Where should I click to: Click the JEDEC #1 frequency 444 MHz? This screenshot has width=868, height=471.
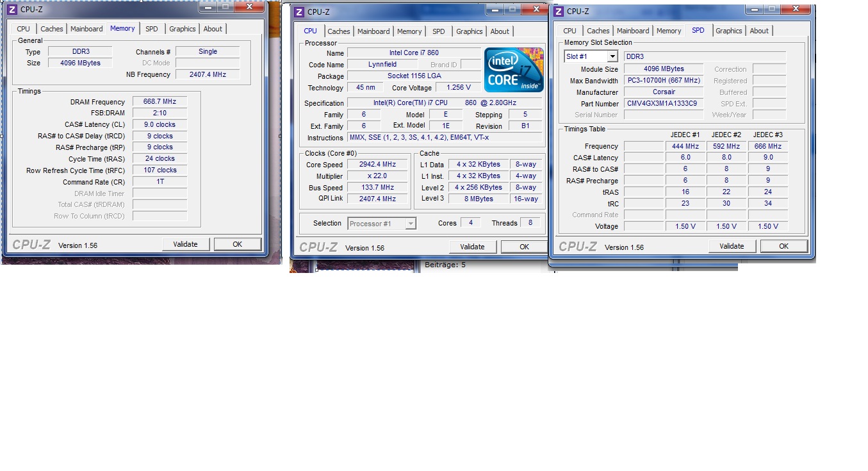(x=685, y=146)
